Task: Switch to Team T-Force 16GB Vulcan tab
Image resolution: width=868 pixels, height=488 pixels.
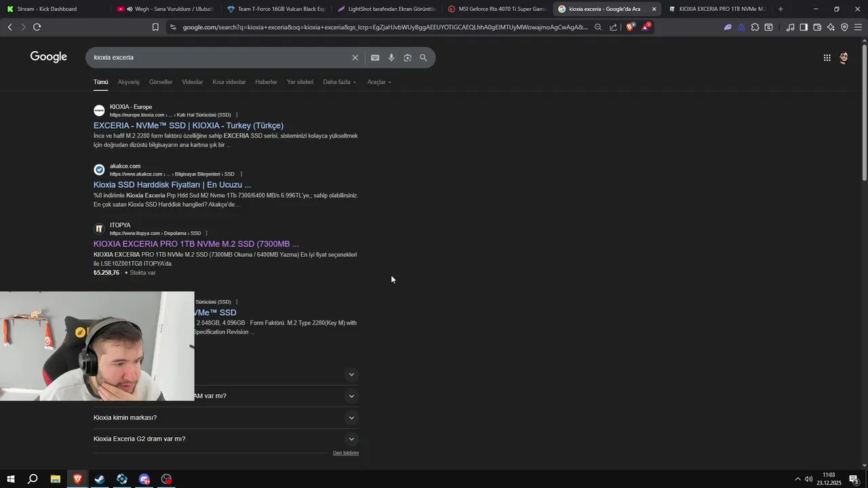Action: coord(276,9)
